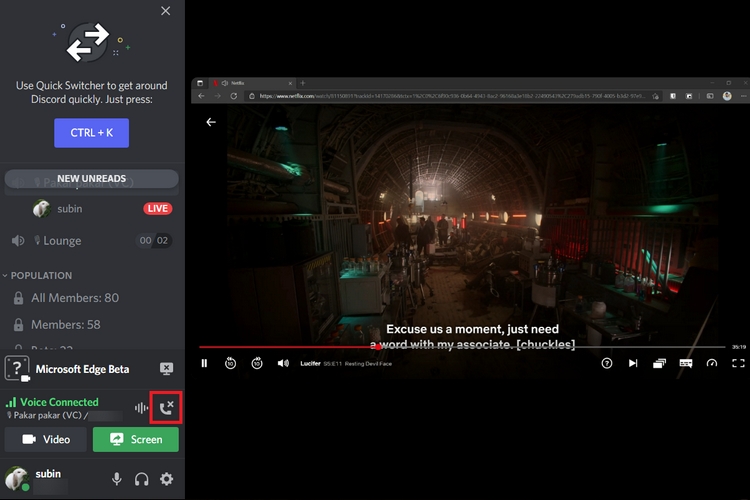Image resolution: width=750 pixels, height=500 pixels.
Task: Skip forward 10 seconds
Action: [257, 363]
